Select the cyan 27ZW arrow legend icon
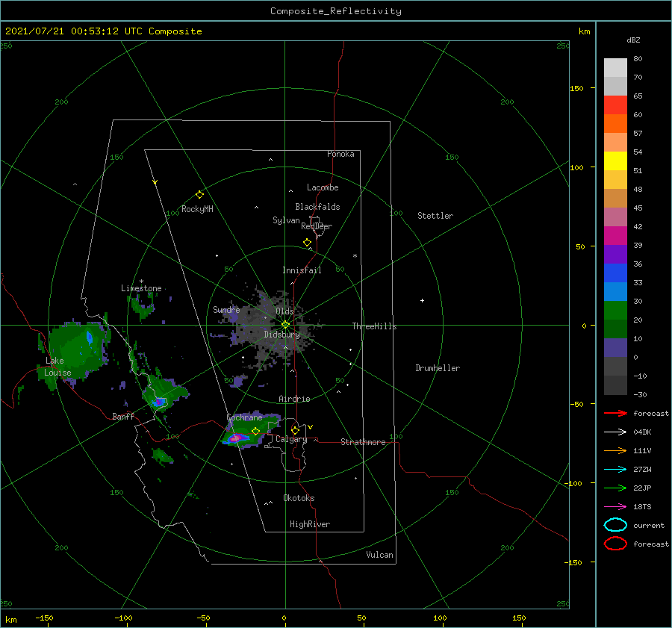Image resolution: width=672 pixels, height=628 pixels. click(x=615, y=470)
